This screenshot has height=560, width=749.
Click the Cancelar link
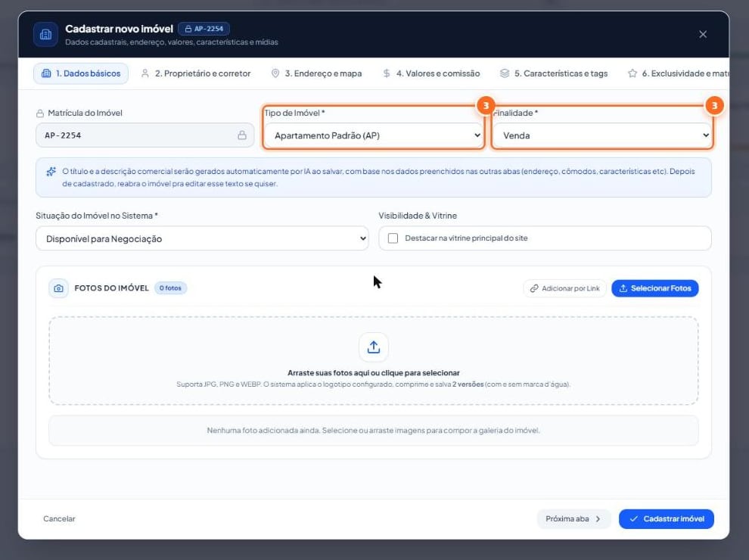(x=59, y=519)
